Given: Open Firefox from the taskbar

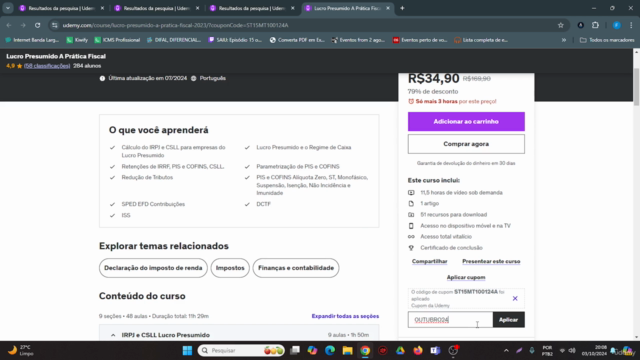Looking at the screenshot, I should tap(418, 350).
